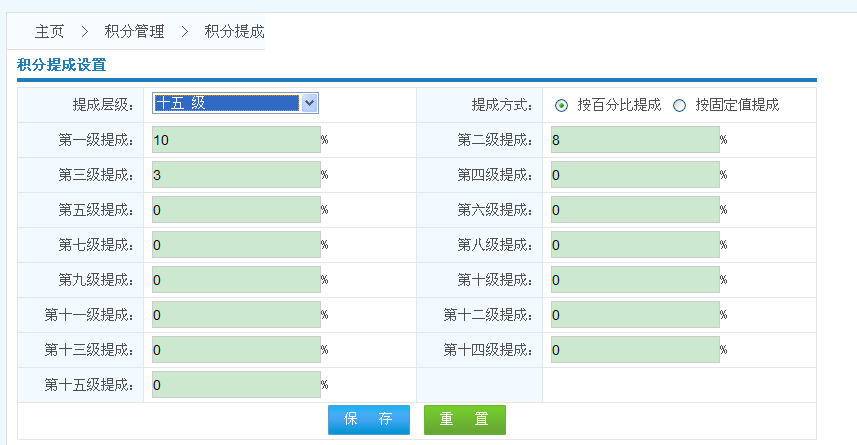Open the 提成层级 dropdown arrow
857x445 pixels.
(x=309, y=103)
